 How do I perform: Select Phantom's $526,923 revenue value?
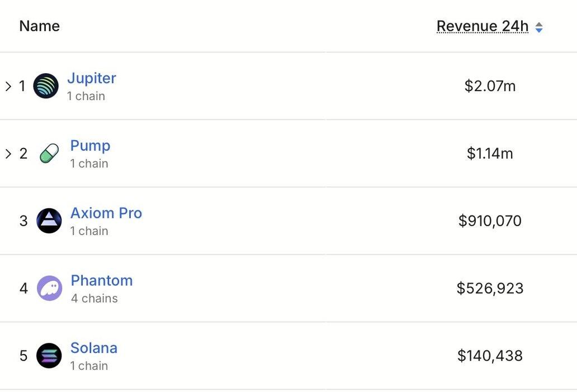coord(490,288)
